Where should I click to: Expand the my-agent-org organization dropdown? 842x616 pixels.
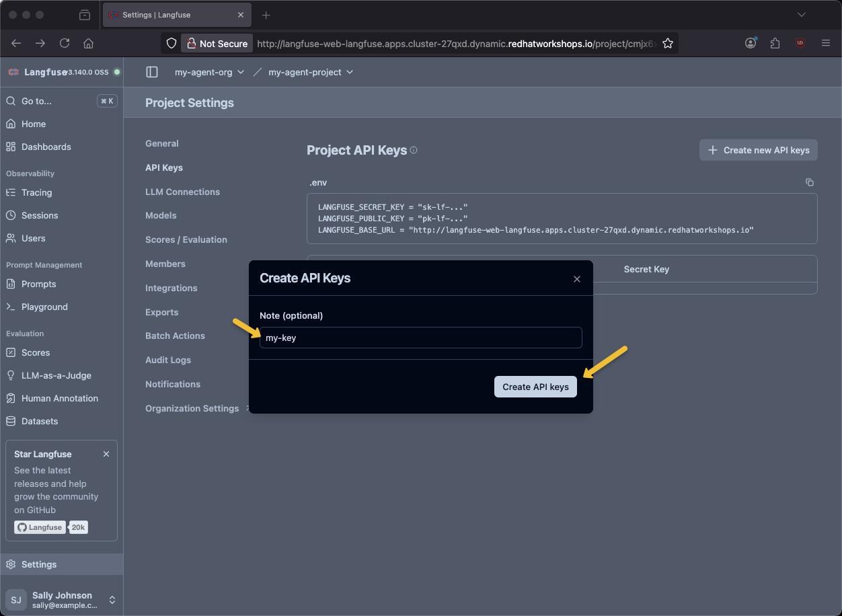[208, 72]
